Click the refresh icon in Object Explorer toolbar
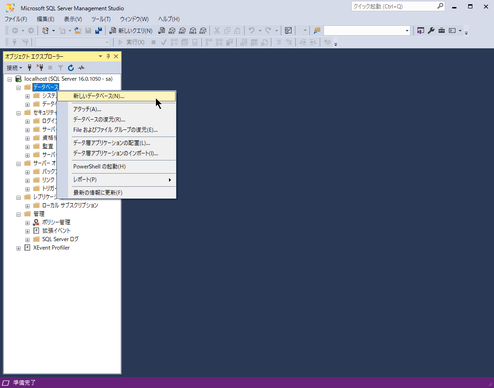Image resolution: width=494 pixels, height=388 pixels. pyautogui.click(x=71, y=68)
